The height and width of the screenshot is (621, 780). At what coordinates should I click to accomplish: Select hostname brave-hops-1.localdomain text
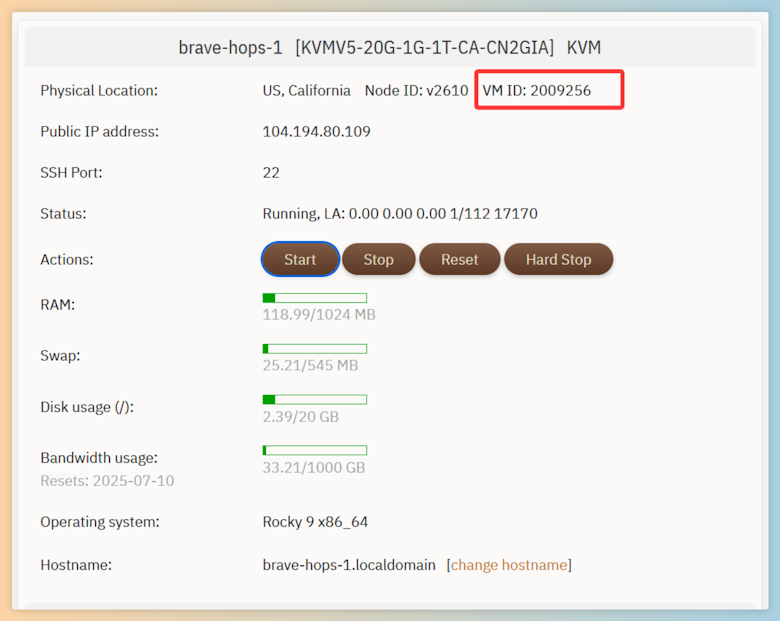point(349,565)
